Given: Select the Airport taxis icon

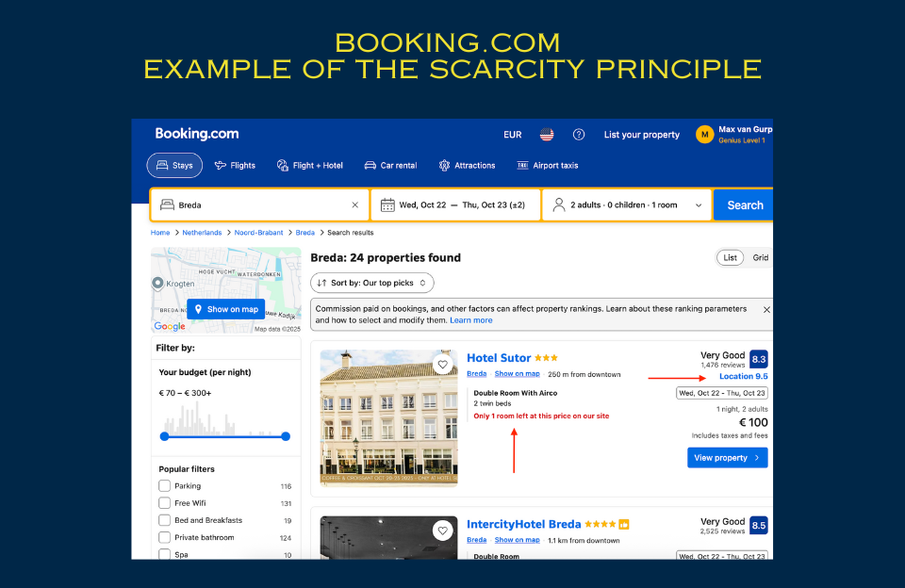Looking at the screenshot, I should click(x=521, y=165).
